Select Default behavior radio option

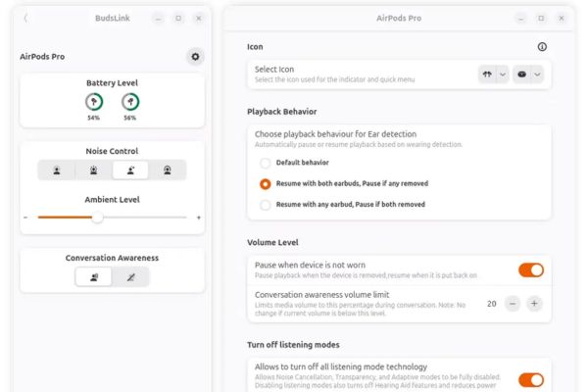pos(266,163)
